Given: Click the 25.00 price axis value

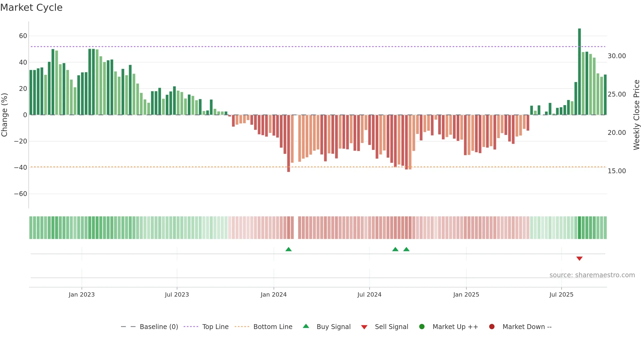Looking at the screenshot, I should tap(617, 94).
